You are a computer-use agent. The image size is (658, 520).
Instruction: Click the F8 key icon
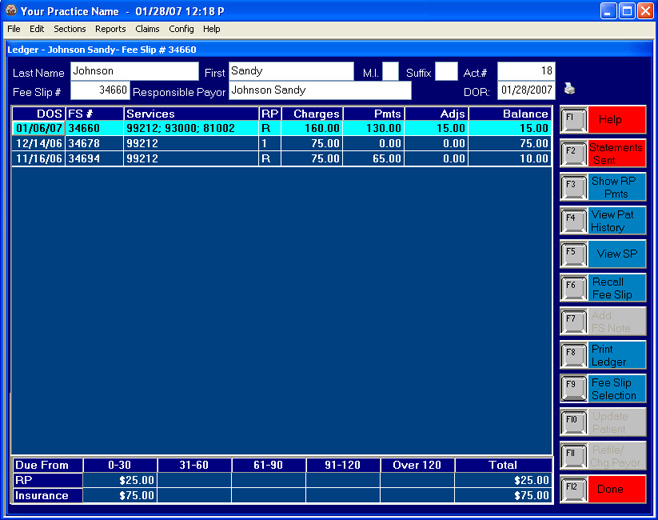click(573, 355)
